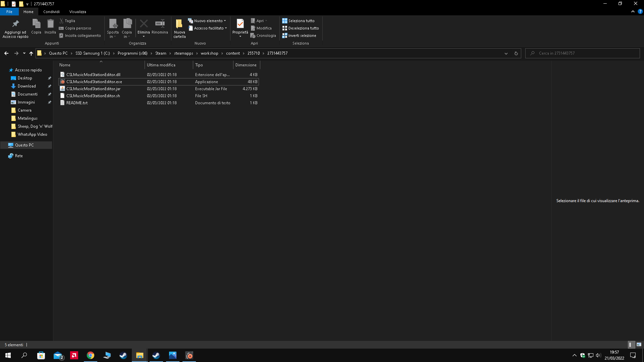
Task: Open Download in Accesso rapido
Action: point(26,86)
